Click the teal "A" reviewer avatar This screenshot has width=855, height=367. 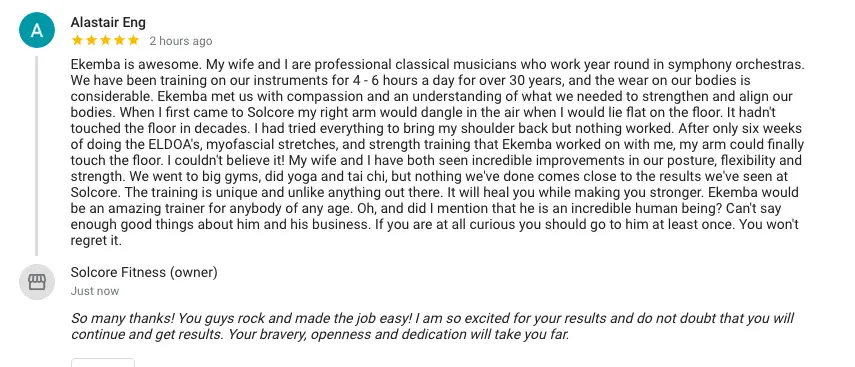[x=37, y=30]
